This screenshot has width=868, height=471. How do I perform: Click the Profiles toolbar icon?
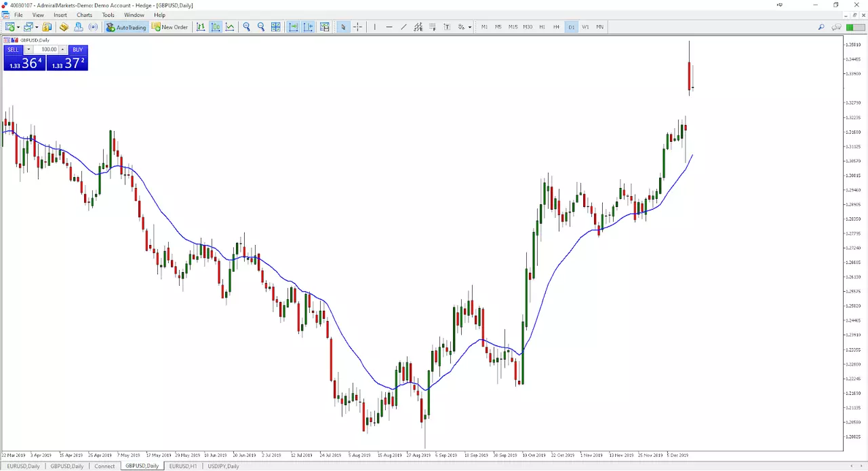(28, 27)
